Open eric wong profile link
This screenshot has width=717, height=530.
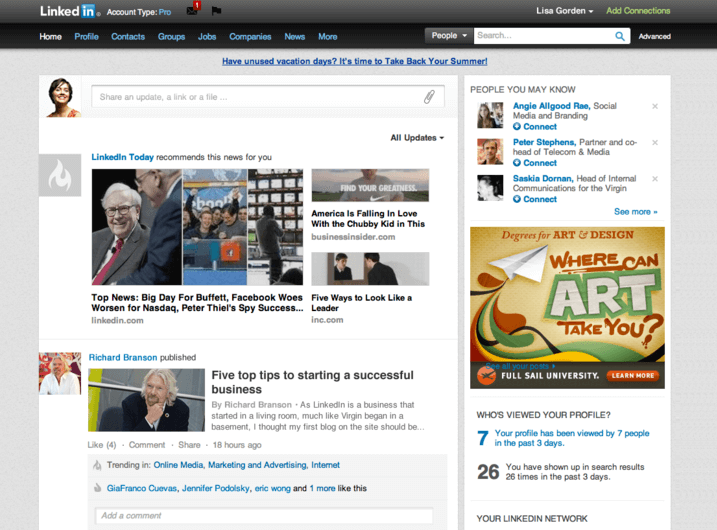(273, 488)
